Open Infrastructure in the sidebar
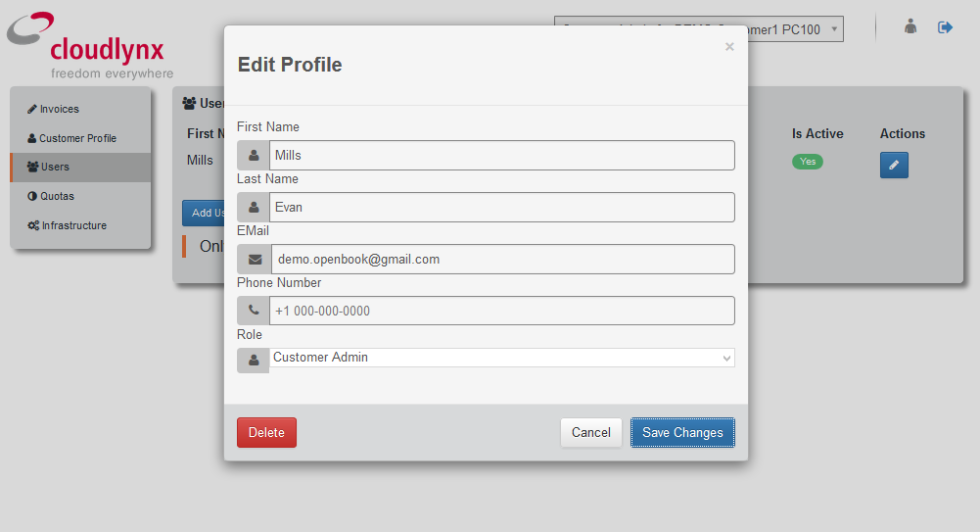The image size is (980, 532). pos(80,225)
